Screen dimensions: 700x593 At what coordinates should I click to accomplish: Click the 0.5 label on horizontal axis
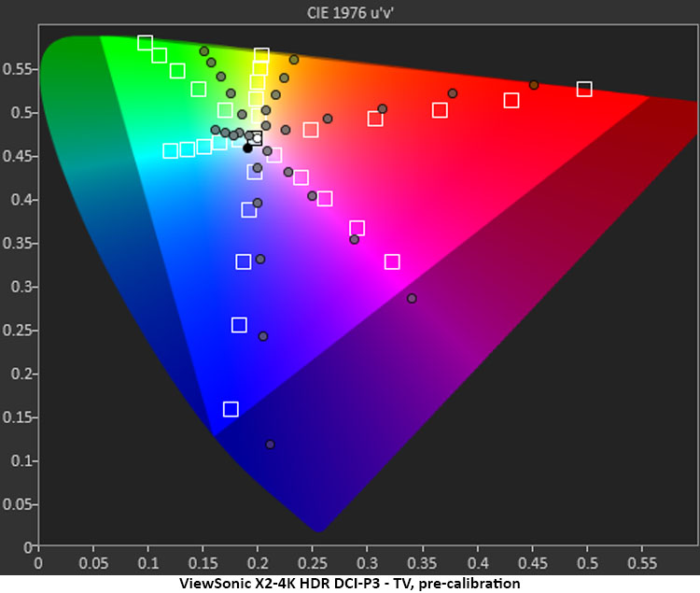(588, 564)
